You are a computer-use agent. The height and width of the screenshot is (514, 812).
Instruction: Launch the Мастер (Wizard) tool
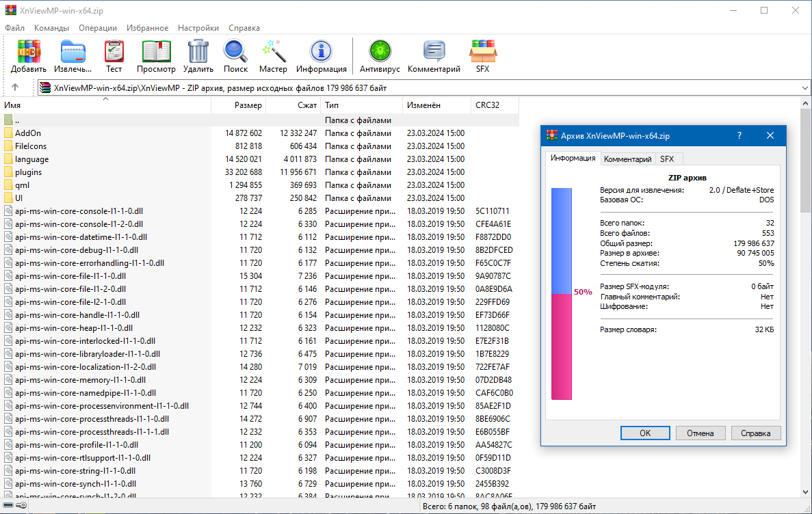pos(273,52)
